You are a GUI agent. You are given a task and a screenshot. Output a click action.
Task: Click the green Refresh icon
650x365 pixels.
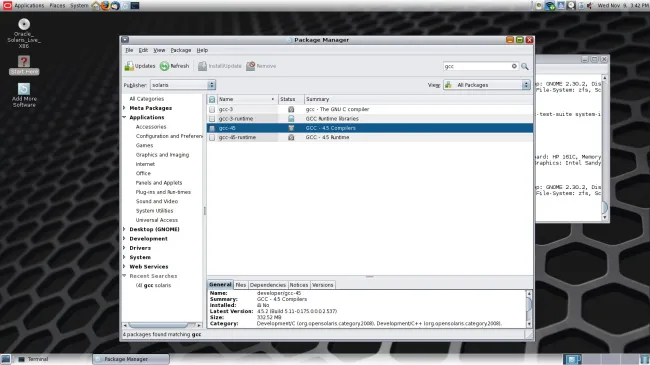(x=165, y=66)
